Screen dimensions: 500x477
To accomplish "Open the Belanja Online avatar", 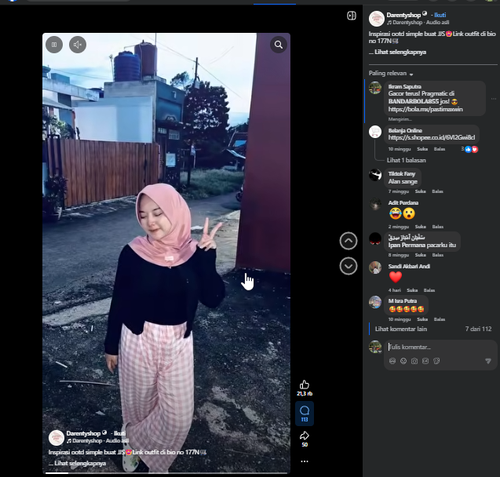I will tap(375, 132).
